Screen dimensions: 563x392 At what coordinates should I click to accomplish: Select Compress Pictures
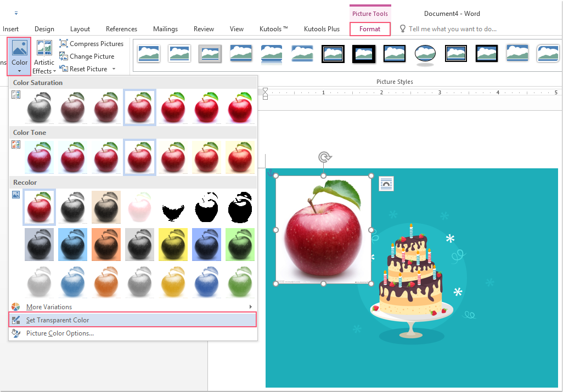coord(91,43)
